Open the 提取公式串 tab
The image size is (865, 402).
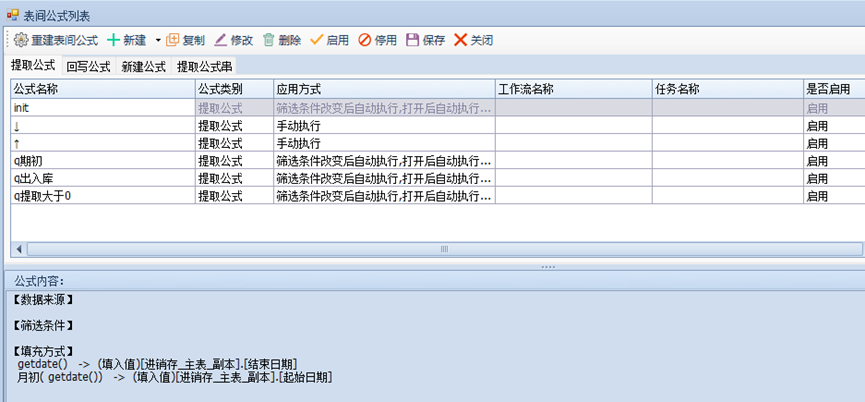pyautogui.click(x=204, y=67)
